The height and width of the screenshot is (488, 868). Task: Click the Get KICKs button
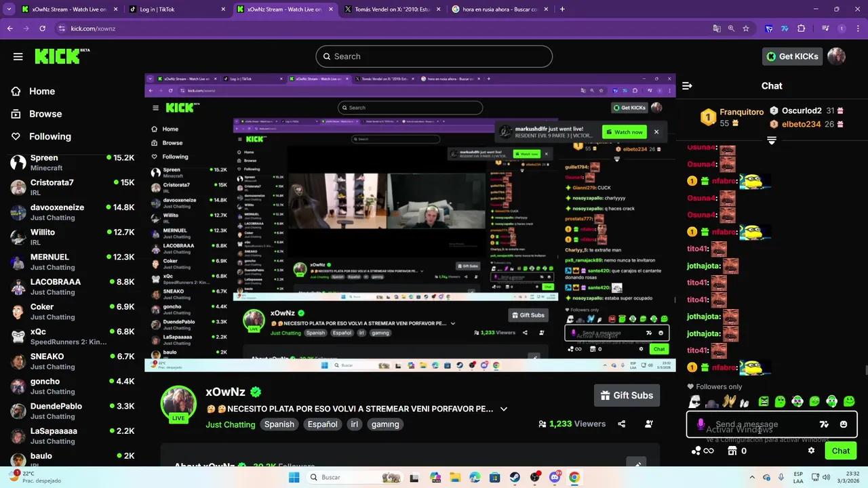tap(792, 56)
